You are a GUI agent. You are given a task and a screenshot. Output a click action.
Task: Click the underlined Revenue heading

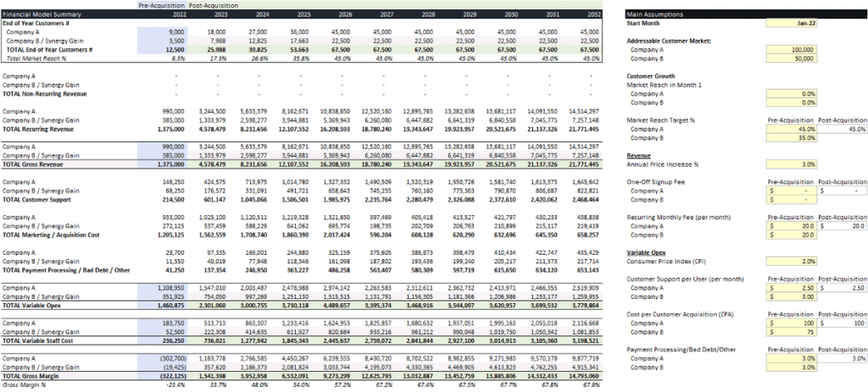pos(638,156)
